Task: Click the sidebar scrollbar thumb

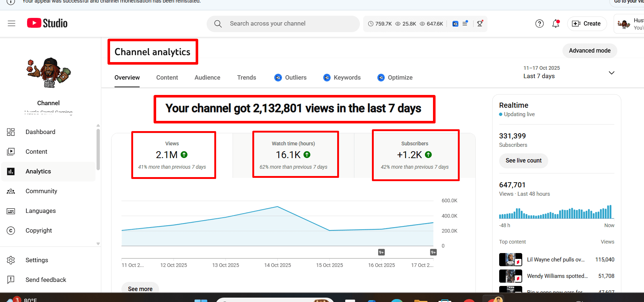Action: click(98, 149)
